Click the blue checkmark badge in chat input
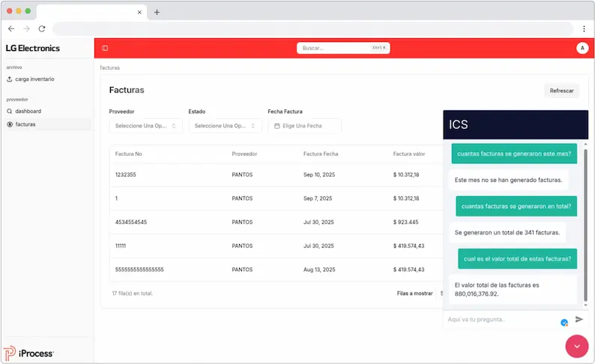The width and height of the screenshot is (595, 364). click(x=564, y=323)
